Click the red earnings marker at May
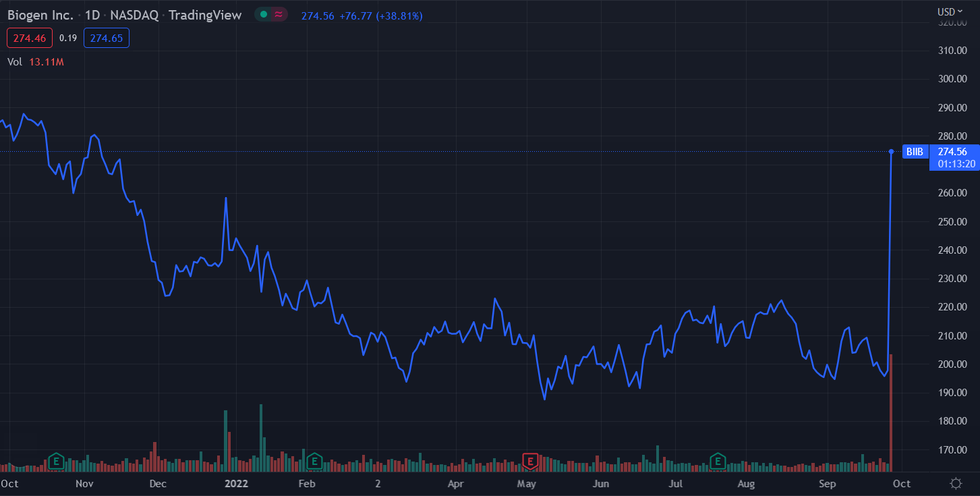 (530, 462)
